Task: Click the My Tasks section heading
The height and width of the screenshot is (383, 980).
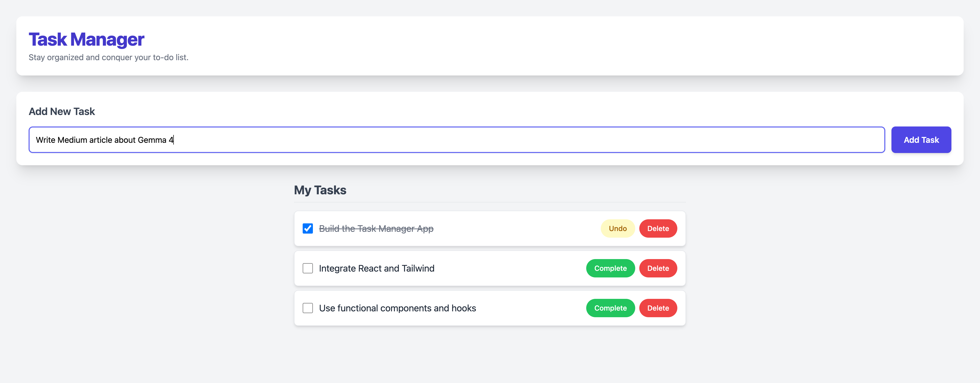Action: [x=320, y=190]
